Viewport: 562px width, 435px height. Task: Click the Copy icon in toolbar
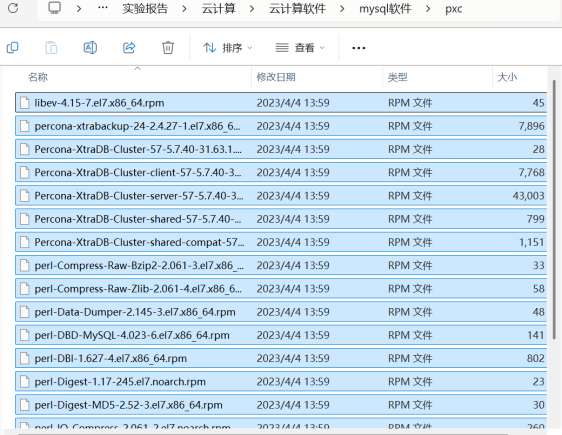(x=13, y=47)
